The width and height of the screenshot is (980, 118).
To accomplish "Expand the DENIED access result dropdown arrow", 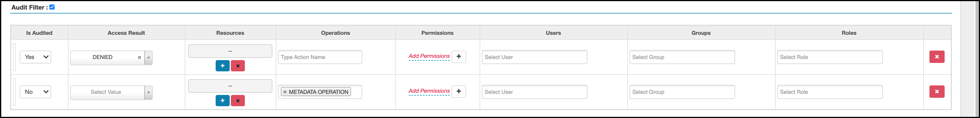I will 149,58.
